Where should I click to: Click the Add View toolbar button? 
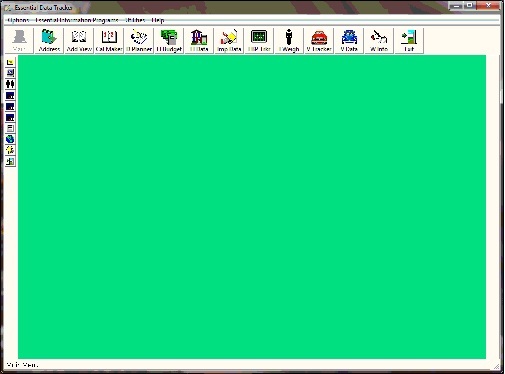(x=79, y=40)
